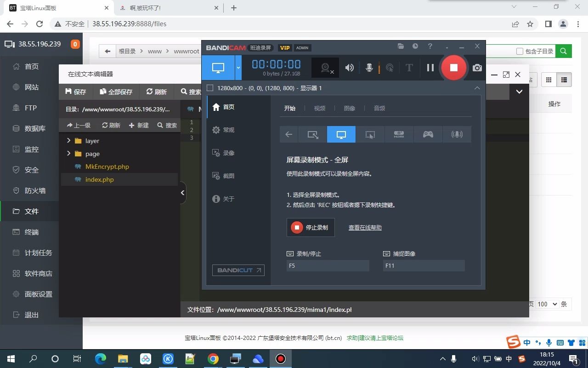This screenshot has width=588, height=368.
Task: Pause the Bandicam recording
Action: (x=430, y=68)
